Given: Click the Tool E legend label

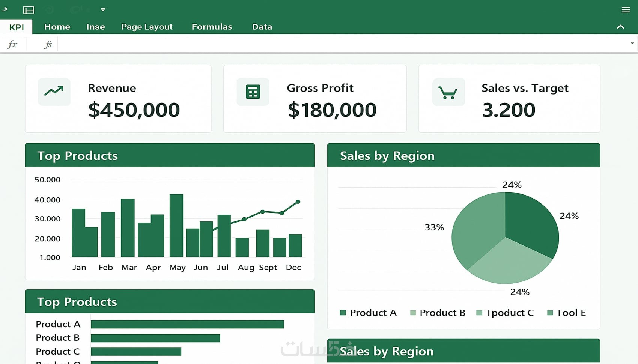Looking at the screenshot, I should [571, 313].
